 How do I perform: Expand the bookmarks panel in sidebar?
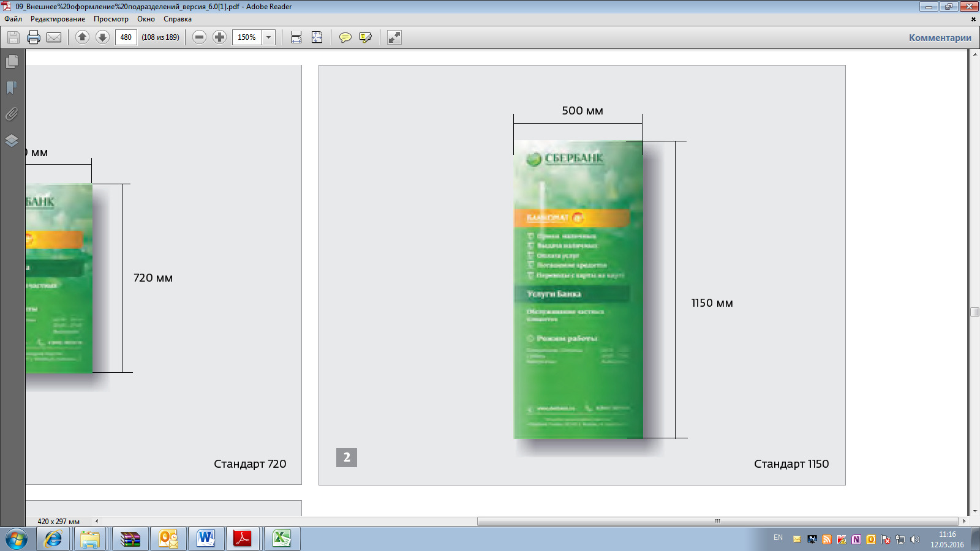point(12,88)
